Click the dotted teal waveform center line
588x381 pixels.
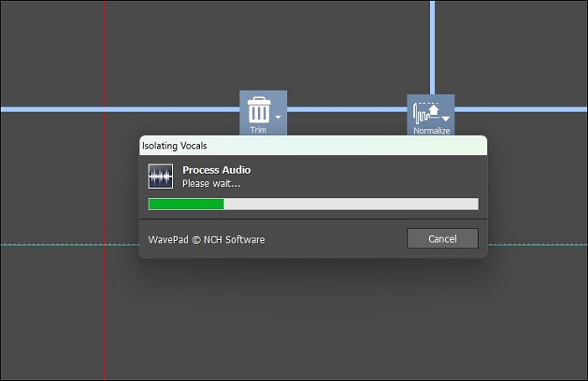click(x=67, y=245)
